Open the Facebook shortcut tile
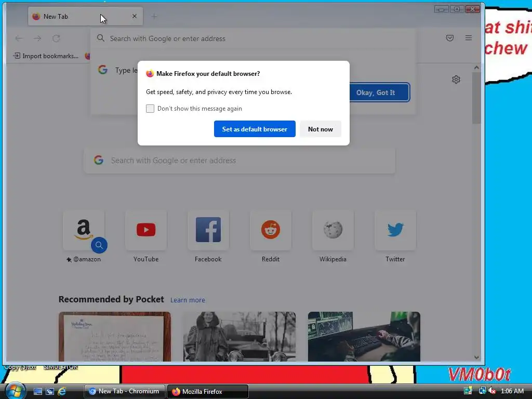Viewport: 532px width, 399px height. coord(208,230)
